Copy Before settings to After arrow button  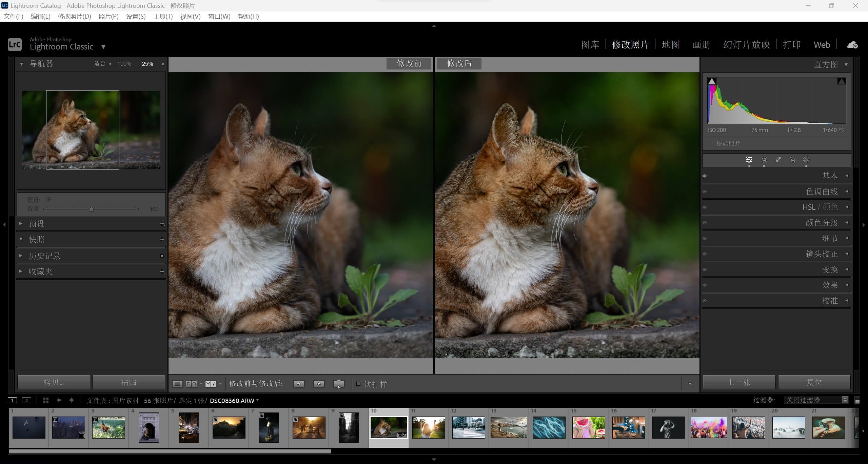click(299, 384)
